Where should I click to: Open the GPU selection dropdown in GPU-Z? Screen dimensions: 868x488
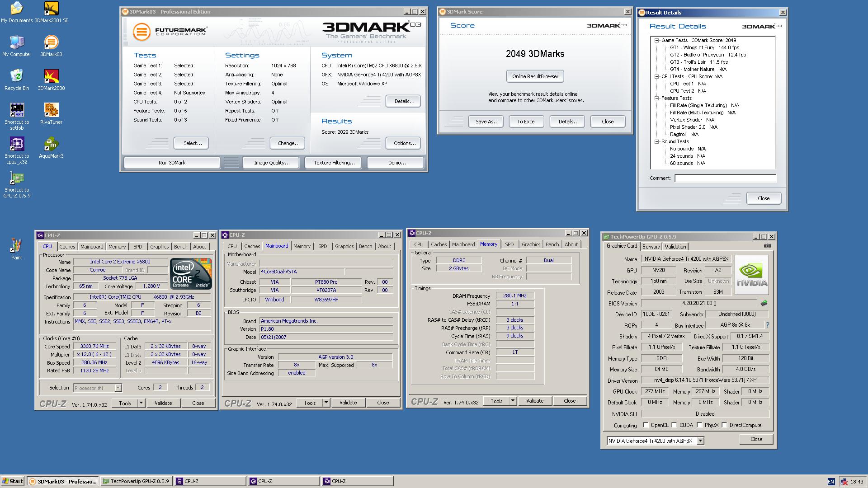pos(700,441)
